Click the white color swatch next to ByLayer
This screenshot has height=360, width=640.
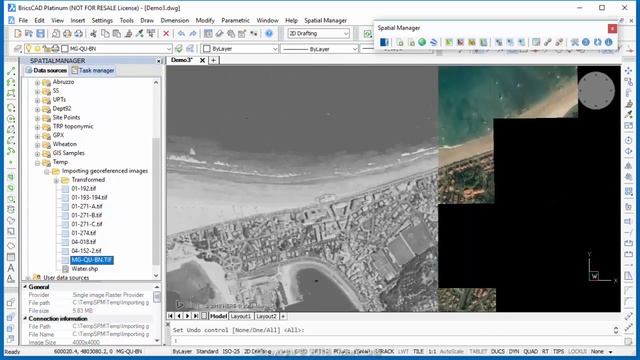click(x=207, y=49)
